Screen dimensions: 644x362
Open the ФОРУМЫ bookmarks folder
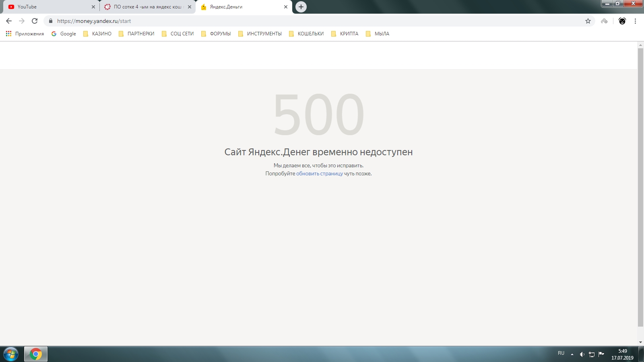pos(216,34)
